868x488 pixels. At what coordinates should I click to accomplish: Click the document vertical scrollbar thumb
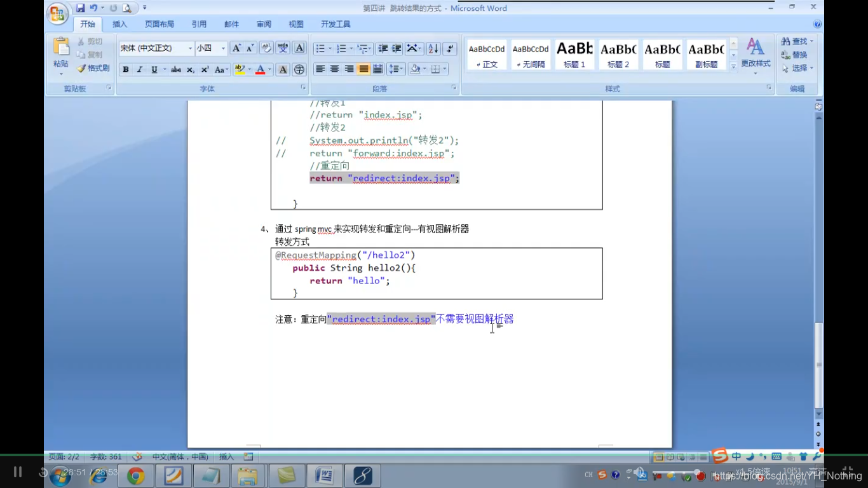click(819, 365)
